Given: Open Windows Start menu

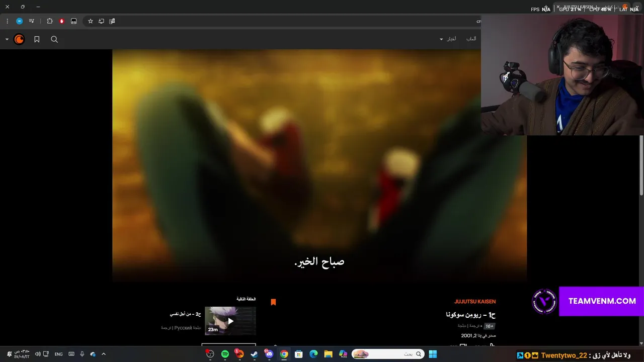Looking at the screenshot, I should point(433,354).
